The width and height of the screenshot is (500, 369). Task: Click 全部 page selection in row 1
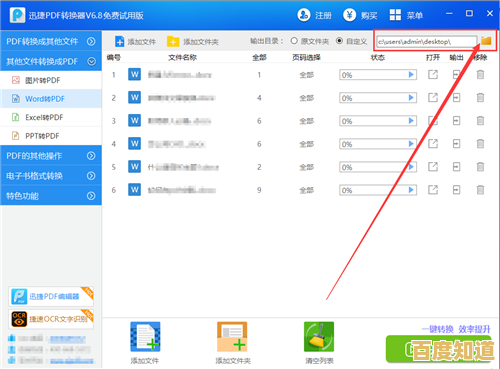point(306,75)
